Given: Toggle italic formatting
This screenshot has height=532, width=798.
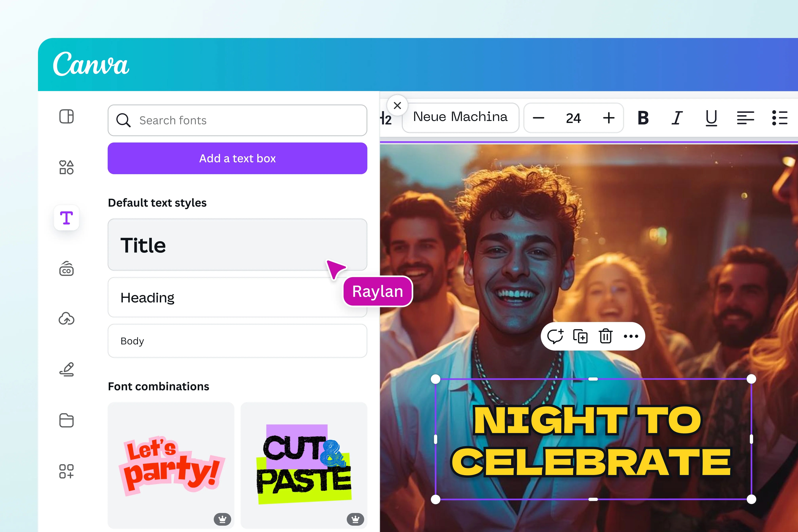Looking at the screenshot, I should tap(677, 118).
